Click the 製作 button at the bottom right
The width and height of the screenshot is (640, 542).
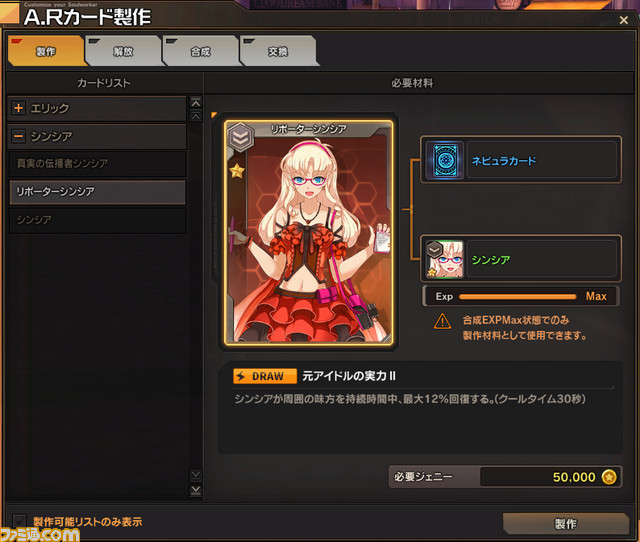[566, 524]
